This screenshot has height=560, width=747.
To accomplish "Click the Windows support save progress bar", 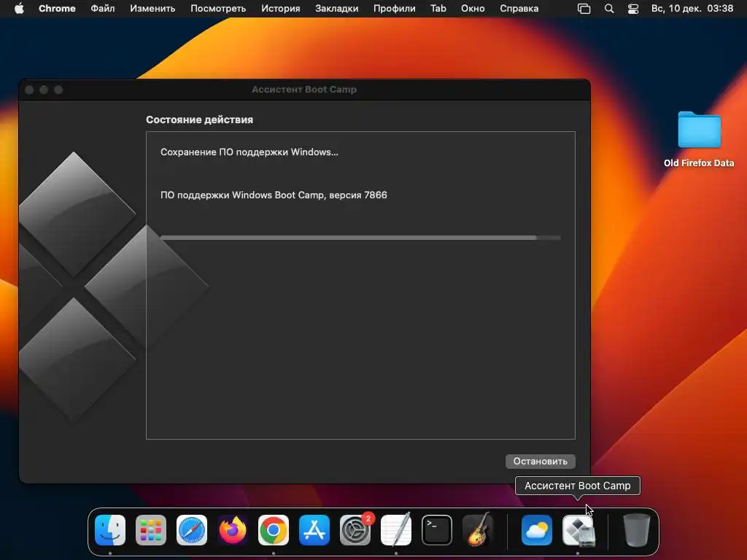I will (360, 238).
